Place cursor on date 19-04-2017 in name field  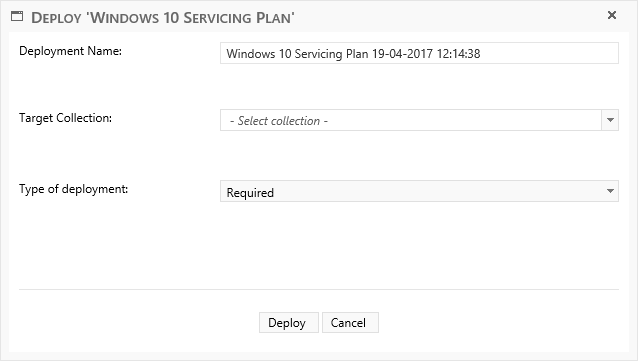402,54
